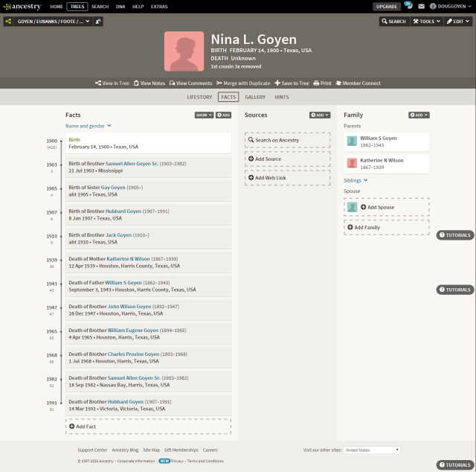Click Add Source in Sources panel
Screen dimensions: 476x472
coord(288,159)
